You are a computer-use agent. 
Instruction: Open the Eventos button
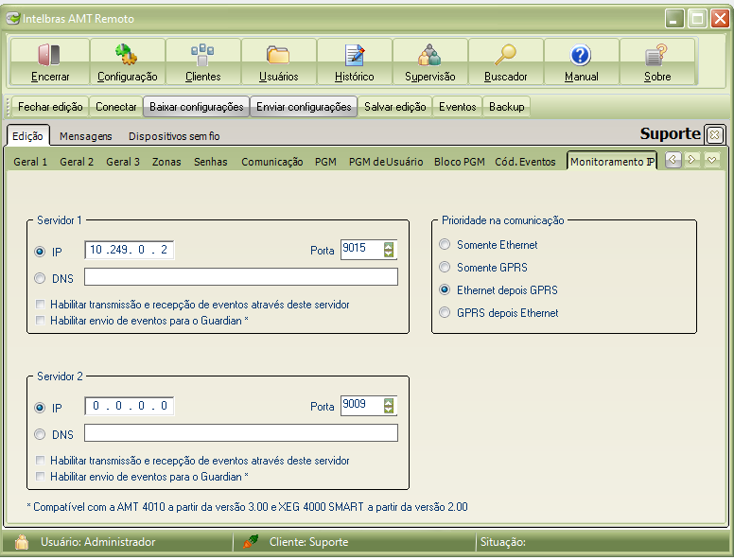click(458, 107)
